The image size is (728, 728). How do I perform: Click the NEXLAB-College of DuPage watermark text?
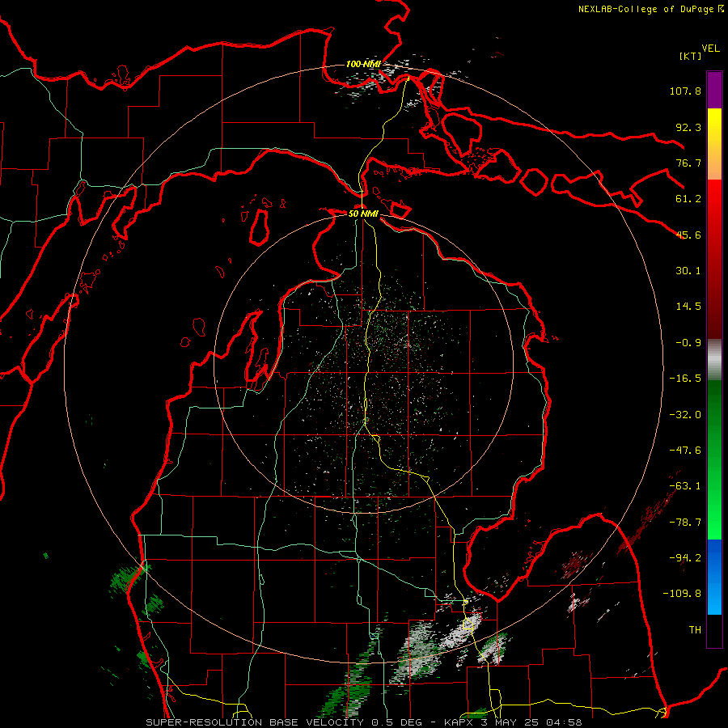click(x=650, y=9)
